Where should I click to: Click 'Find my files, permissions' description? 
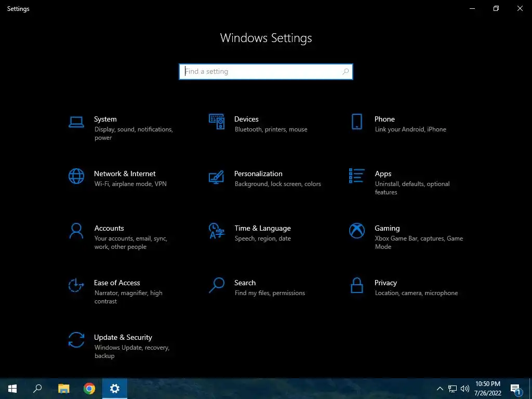coord(270,293)
